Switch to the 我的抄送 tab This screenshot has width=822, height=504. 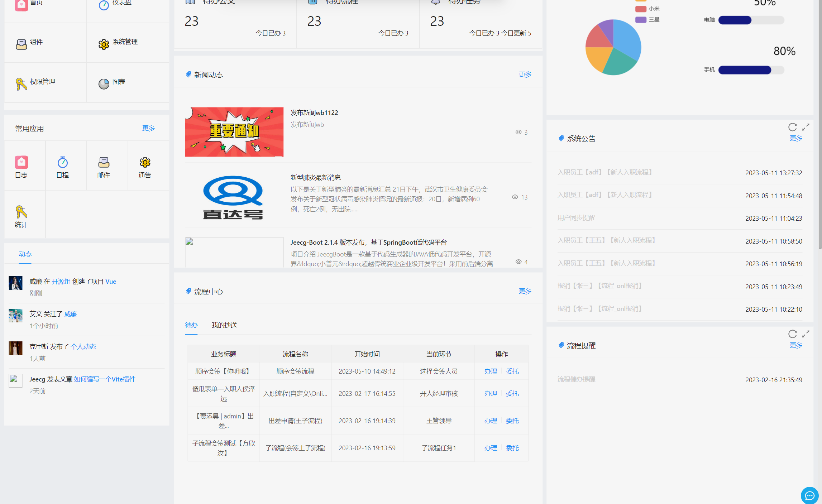(x=224, y=325)
